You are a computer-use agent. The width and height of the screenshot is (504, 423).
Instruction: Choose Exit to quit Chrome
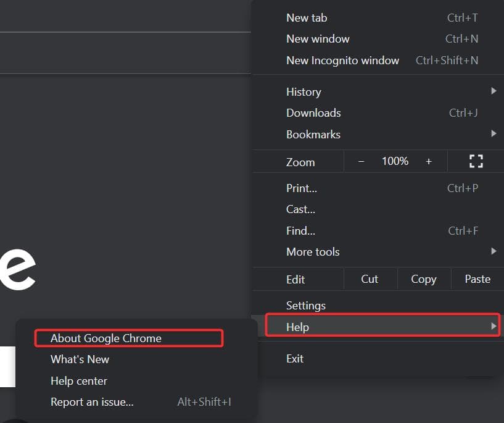[378, 359]
